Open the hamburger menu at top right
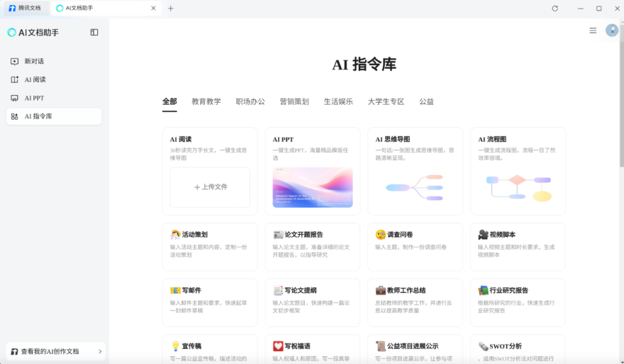The image size is (624, 364). 593,30
